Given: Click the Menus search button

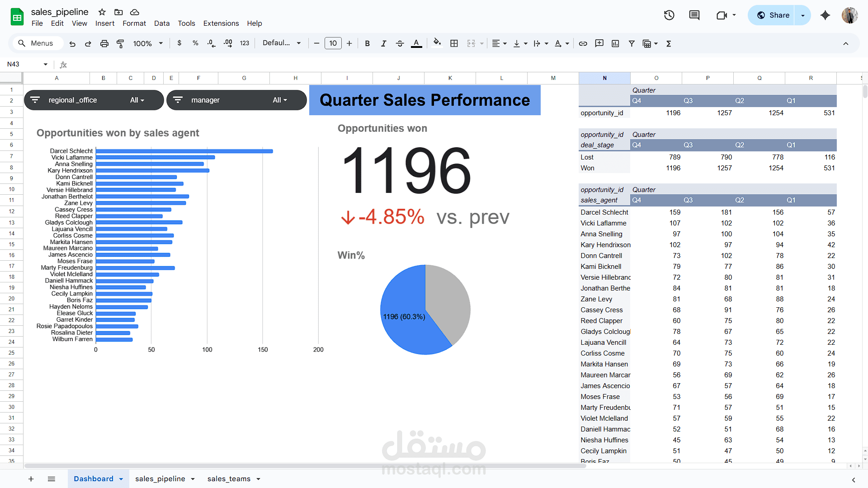Looking at the screenshot, I should pyautogui.click(x=35, y=43).
